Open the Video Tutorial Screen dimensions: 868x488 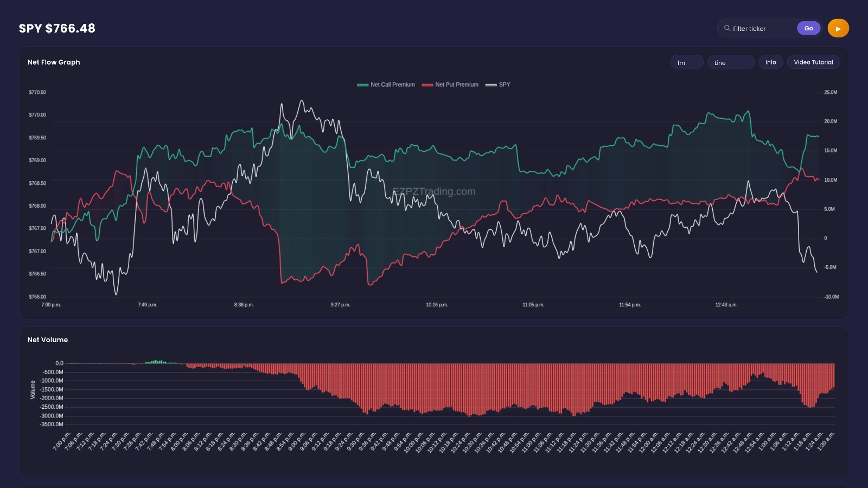(813, 62)
